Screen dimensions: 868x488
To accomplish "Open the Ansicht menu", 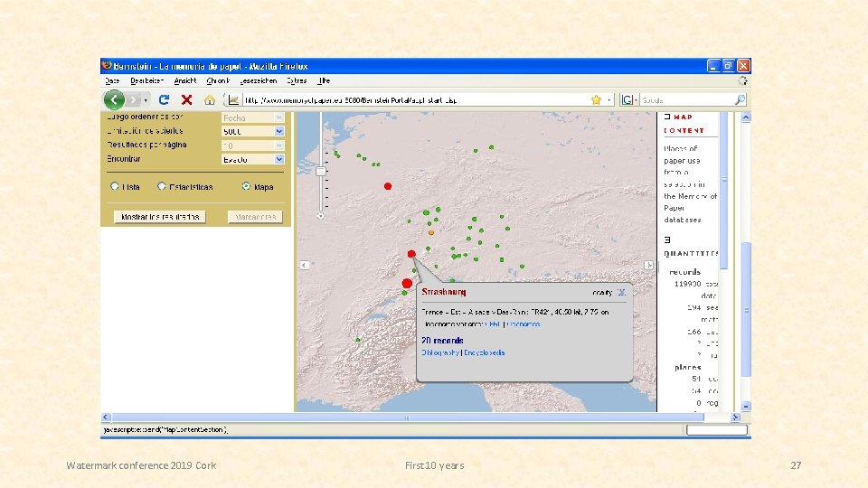I will tap(184, 80).
